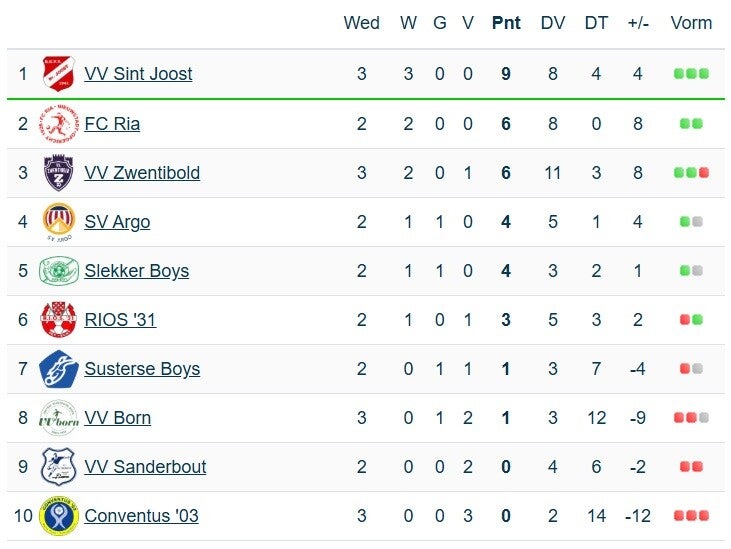This screenshot has height=549, width=731.
Task: Click the Vorm column header
Action: tap(691, 23)
